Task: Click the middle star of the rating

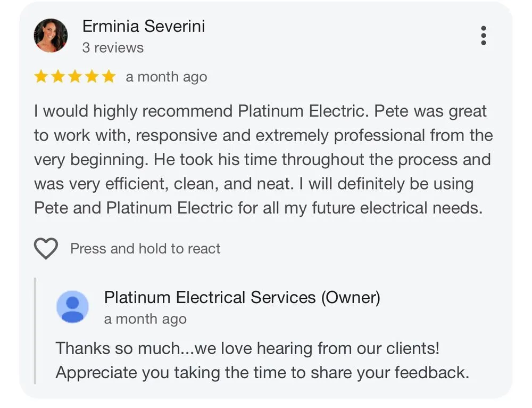Action: tap(75, 76)
